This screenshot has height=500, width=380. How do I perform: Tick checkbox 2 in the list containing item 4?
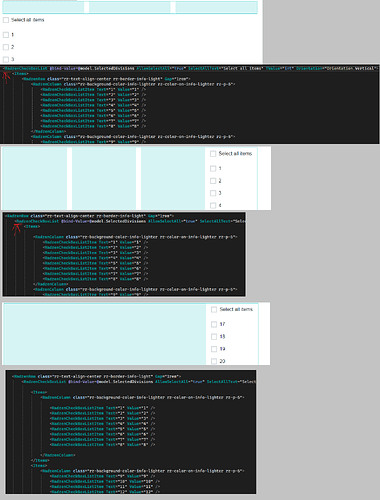coord(213,181)
